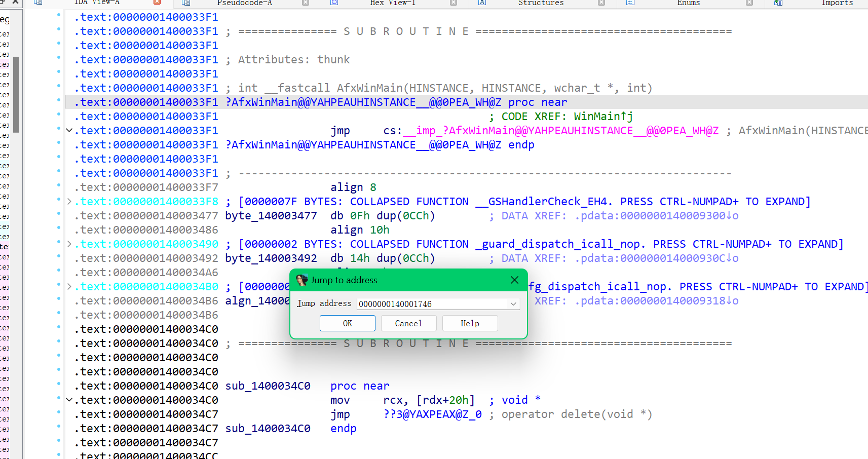Toggle breakpoint dot at jmp operator delete line

click(59, 412)
